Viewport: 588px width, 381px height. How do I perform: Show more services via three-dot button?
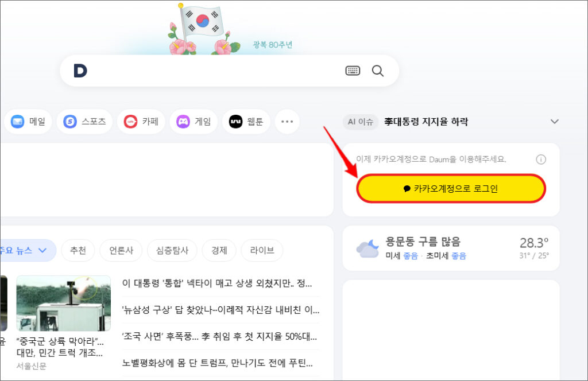pyautogui.click(x=287, y=122)
